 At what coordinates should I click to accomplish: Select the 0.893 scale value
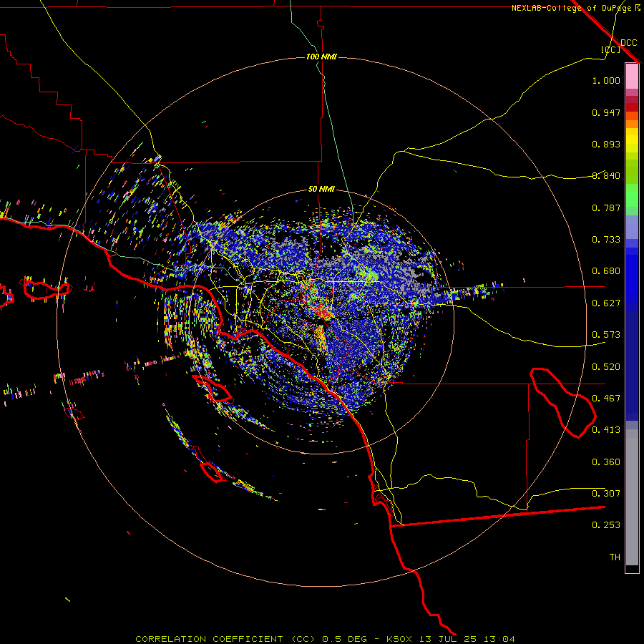(x=606, y=144)
